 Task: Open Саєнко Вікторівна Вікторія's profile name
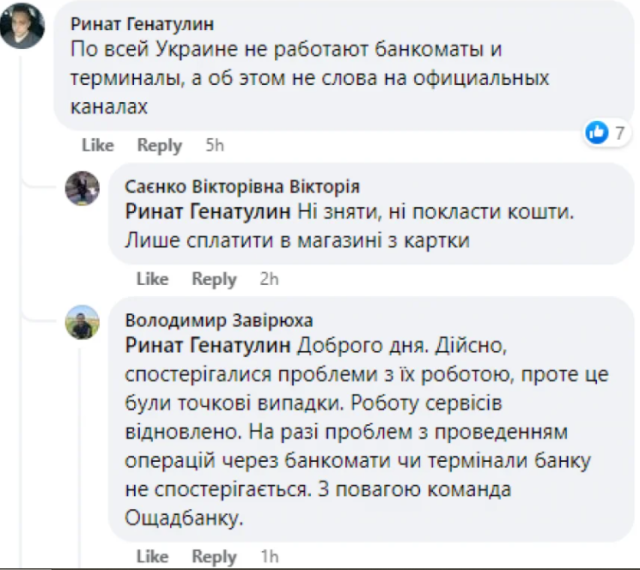pos(242,187)
